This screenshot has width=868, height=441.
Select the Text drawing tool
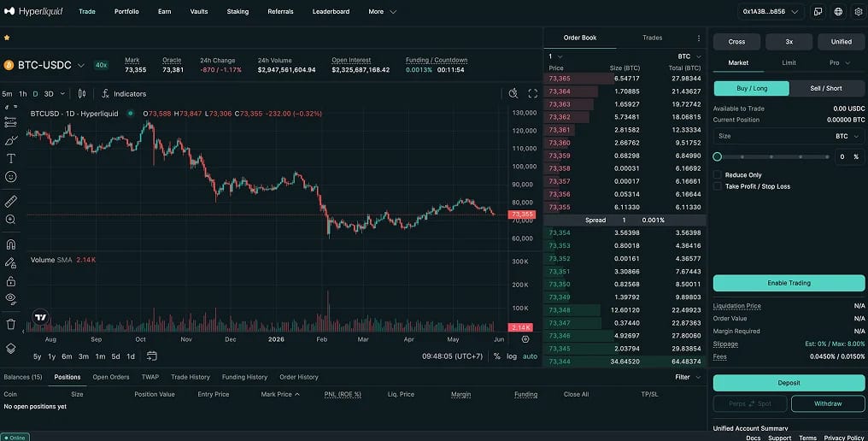click(x=10, y=158)
